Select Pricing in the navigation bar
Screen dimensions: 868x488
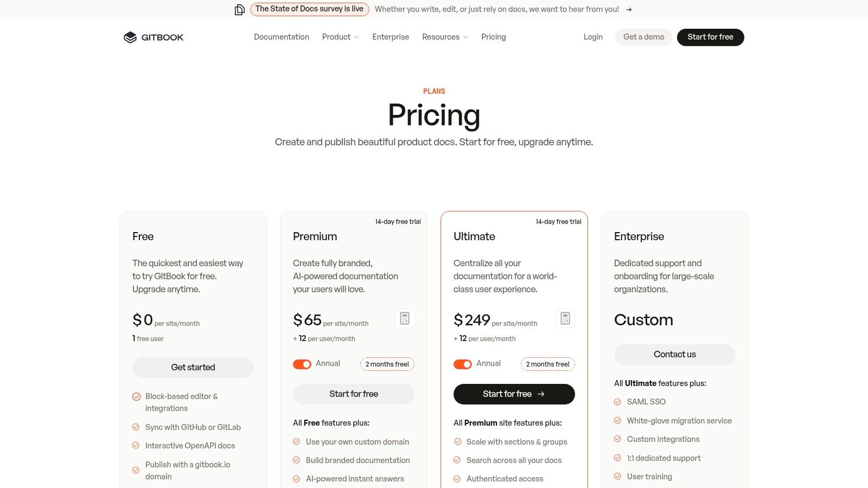pos(493,37)
